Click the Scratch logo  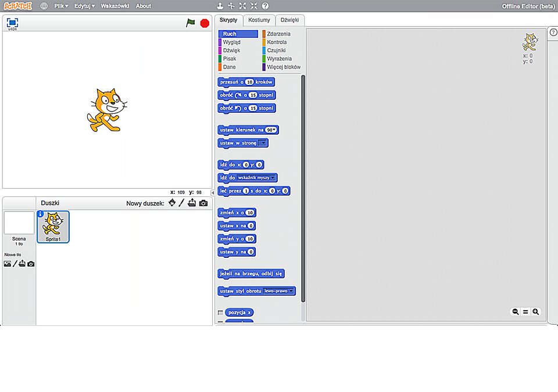click(18, 6)
